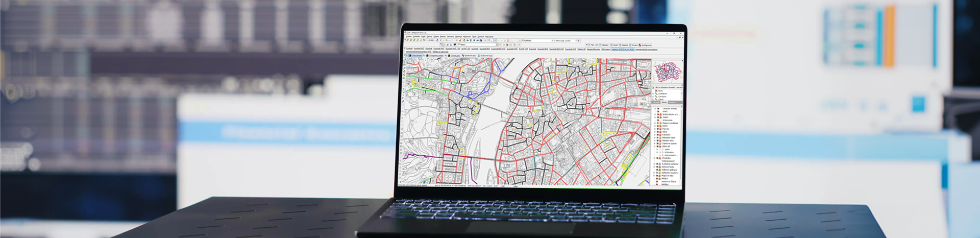Click the highlighted selection tool icon

pyautogui.click(x=495, y=40)
